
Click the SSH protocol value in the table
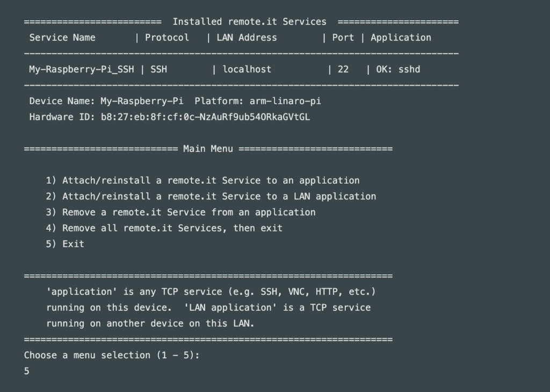coord(159,69)
